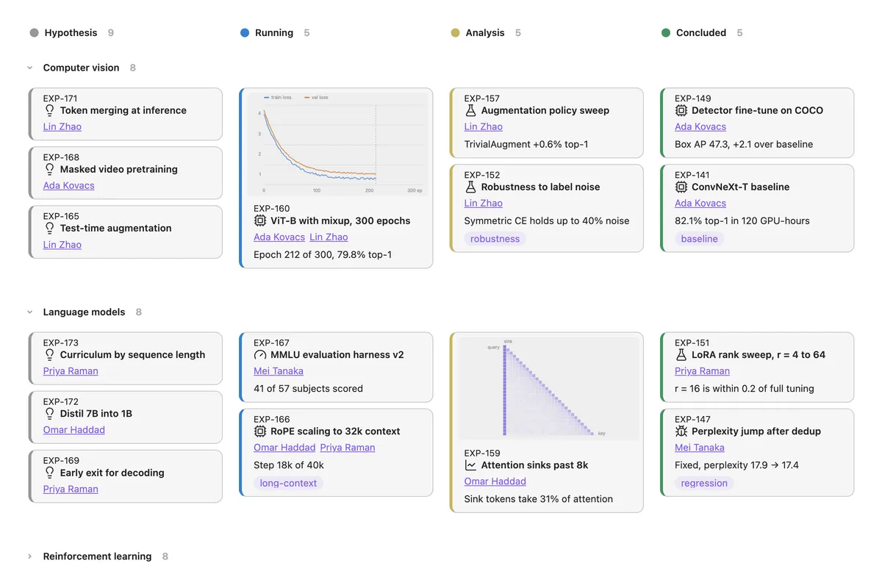Open card title LoRA rank sweep, r = 4 to 64
882x588 pixels.
tap(759, 354)
